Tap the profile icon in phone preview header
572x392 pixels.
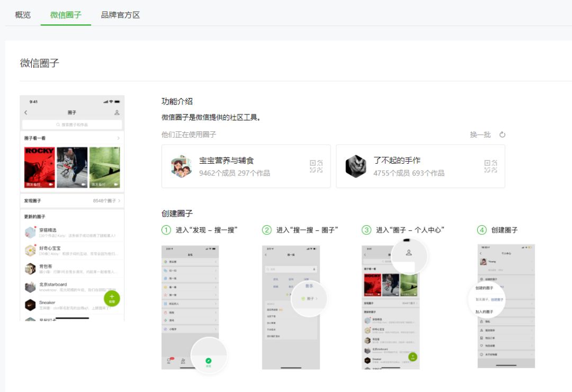(117, 112)
